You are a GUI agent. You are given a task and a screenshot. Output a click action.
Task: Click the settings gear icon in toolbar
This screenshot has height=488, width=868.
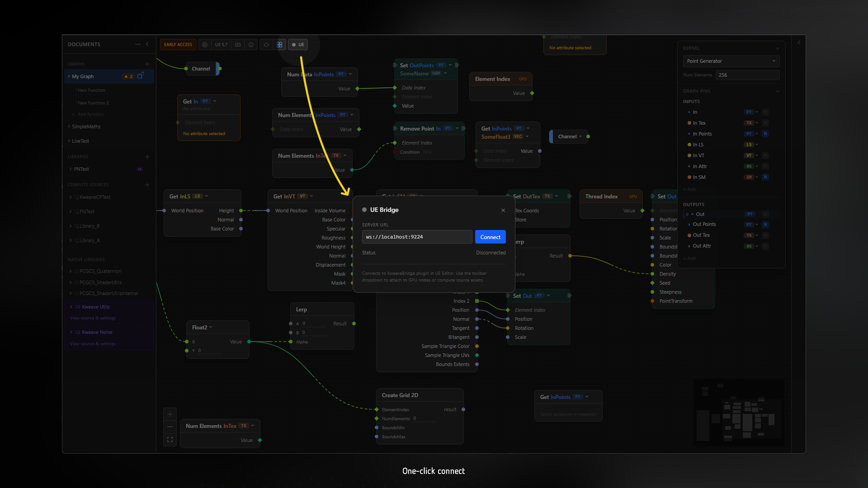point(205,45)
